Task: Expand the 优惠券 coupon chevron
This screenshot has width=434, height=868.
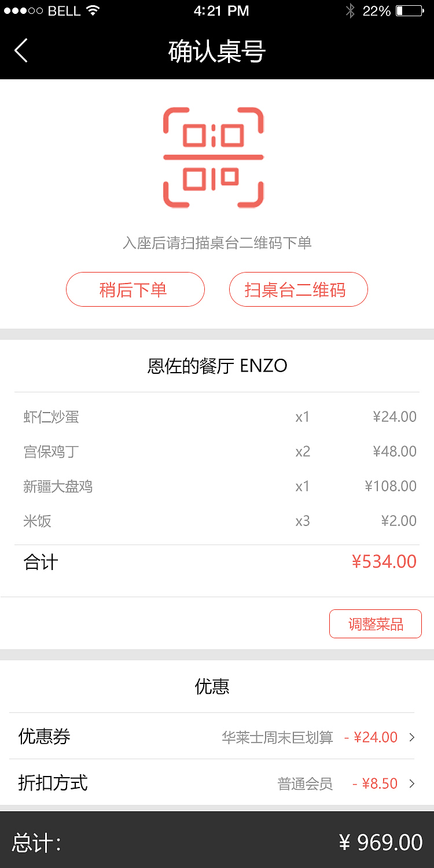Action: point(412,737)
